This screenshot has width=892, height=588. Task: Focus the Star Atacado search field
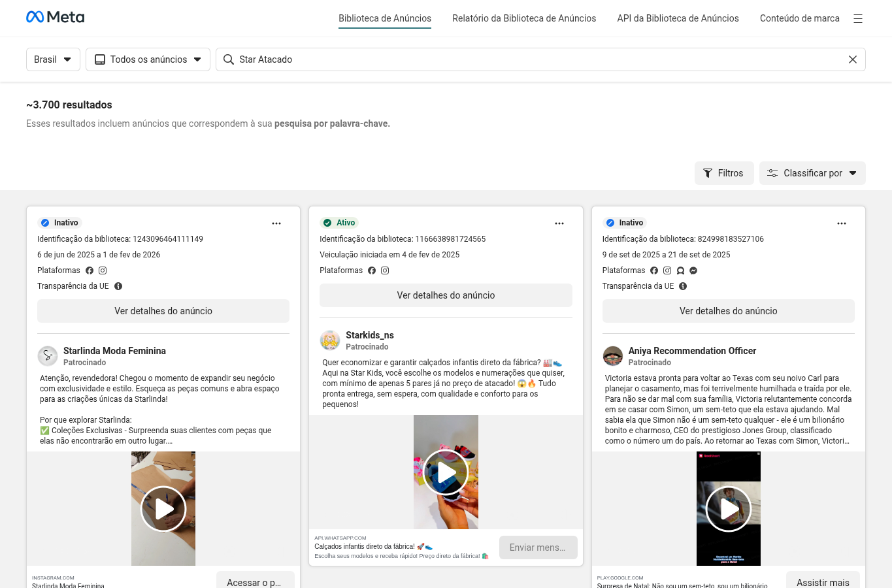click(540, 59)
